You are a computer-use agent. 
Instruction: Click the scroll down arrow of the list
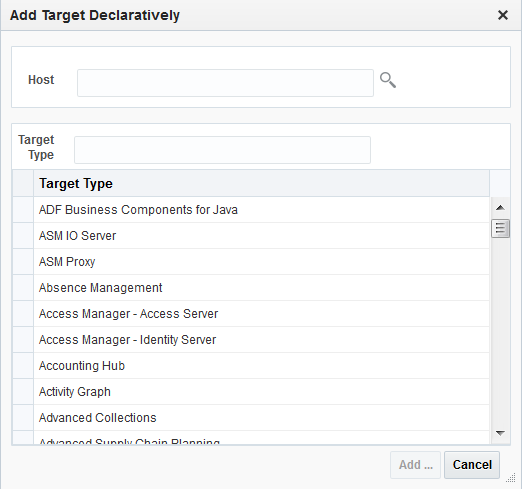tap(500, 433)
